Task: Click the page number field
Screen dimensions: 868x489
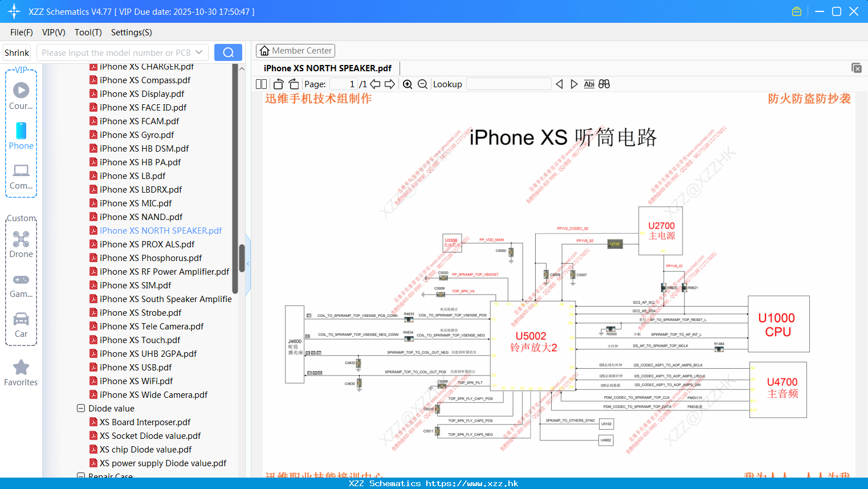Action: pos(344,84)
